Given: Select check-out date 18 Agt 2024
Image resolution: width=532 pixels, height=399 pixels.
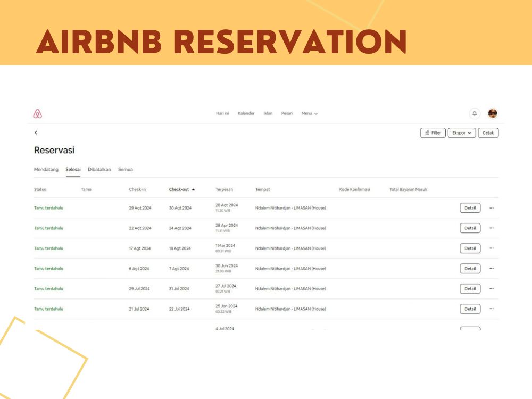Looking at the screenshot, I should 180,248.
